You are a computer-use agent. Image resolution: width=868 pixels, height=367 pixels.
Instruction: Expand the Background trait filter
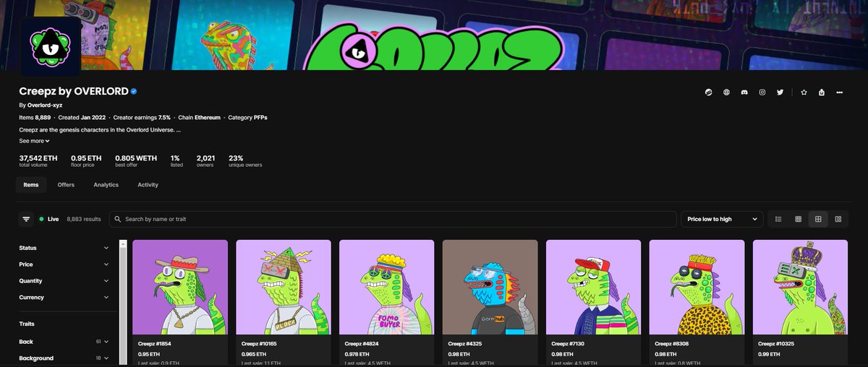click(x=64, y=358)
